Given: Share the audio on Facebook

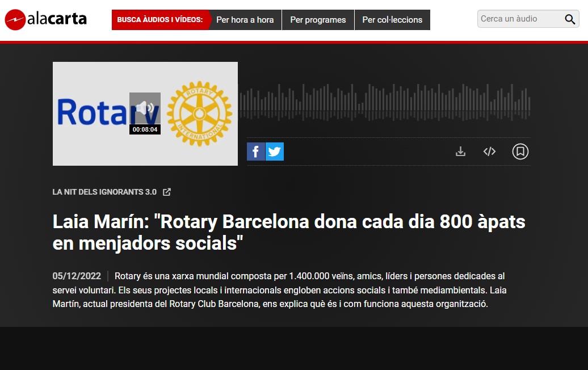Looking at the screenshot, I should click(256, 152).
